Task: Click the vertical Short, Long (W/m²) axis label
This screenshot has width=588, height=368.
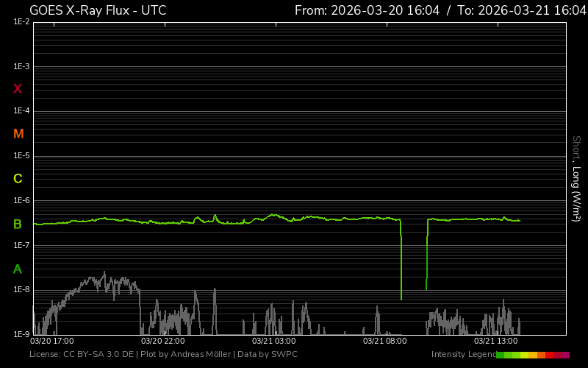Action: point(576,178)
